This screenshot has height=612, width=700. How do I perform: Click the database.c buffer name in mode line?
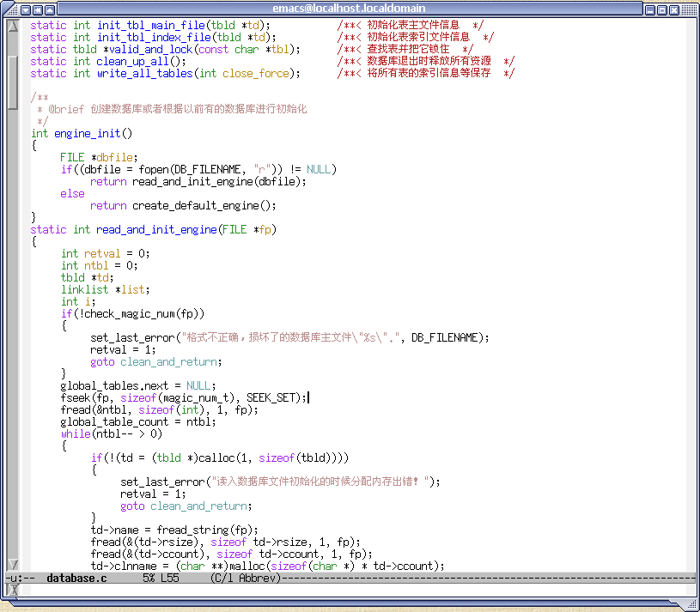point(76,579)
